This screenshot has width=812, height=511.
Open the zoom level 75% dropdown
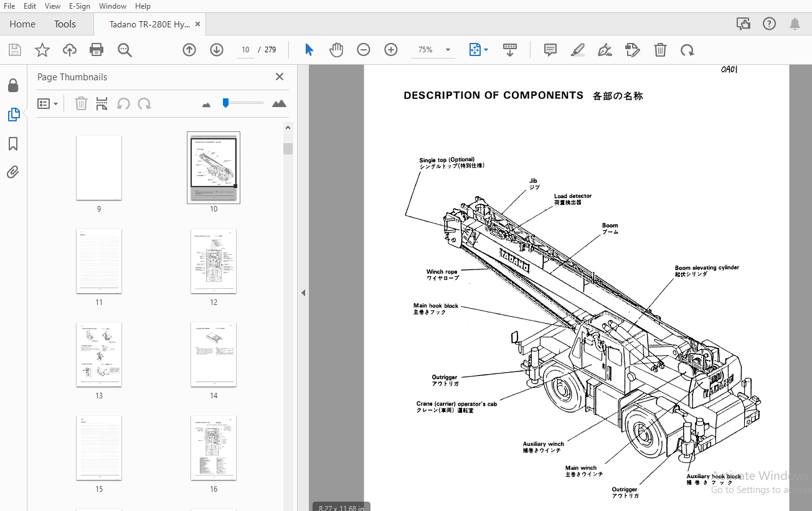(432, 50)
